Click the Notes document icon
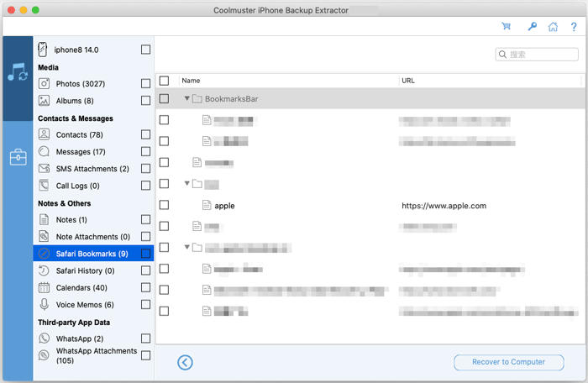588x383 pixels. pyautogui.click(x=45, y=219)
